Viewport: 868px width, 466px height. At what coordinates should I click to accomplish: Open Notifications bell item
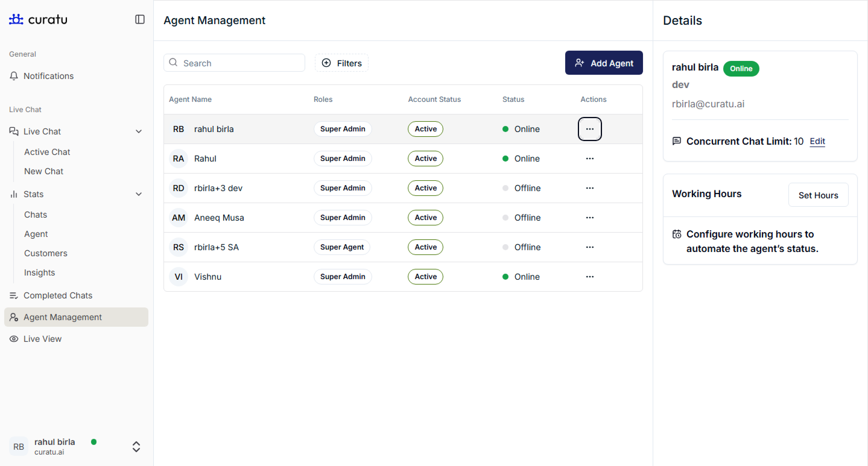pyautogui.click(x=48, y=76)
